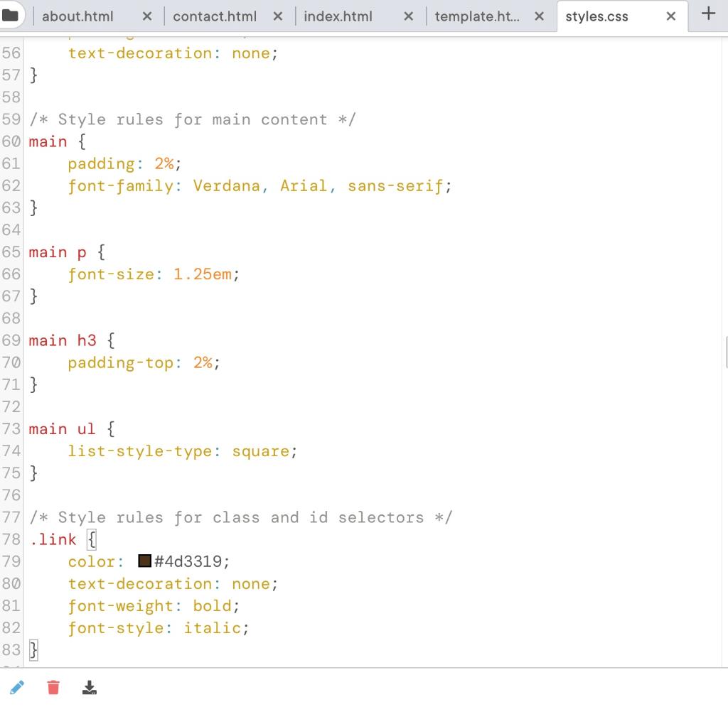Select the styles.css tab
728x707 pixels.
[x=597, y=15]
